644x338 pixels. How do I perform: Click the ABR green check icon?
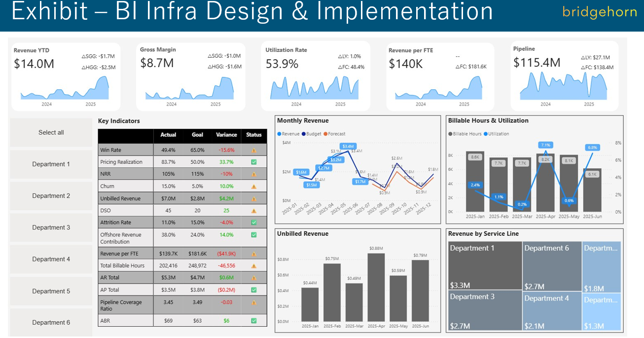254,321
